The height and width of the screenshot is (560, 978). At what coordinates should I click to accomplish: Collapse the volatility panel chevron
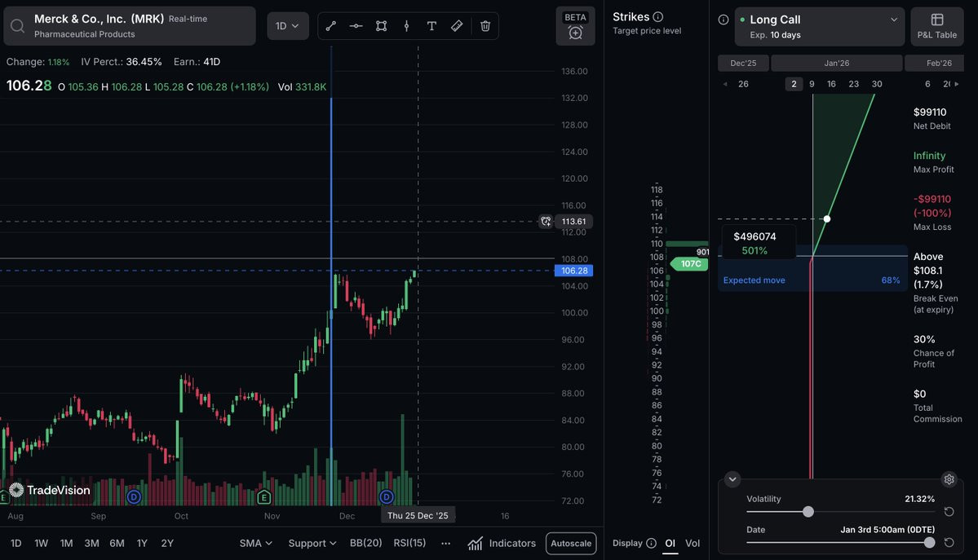(732, 479)
